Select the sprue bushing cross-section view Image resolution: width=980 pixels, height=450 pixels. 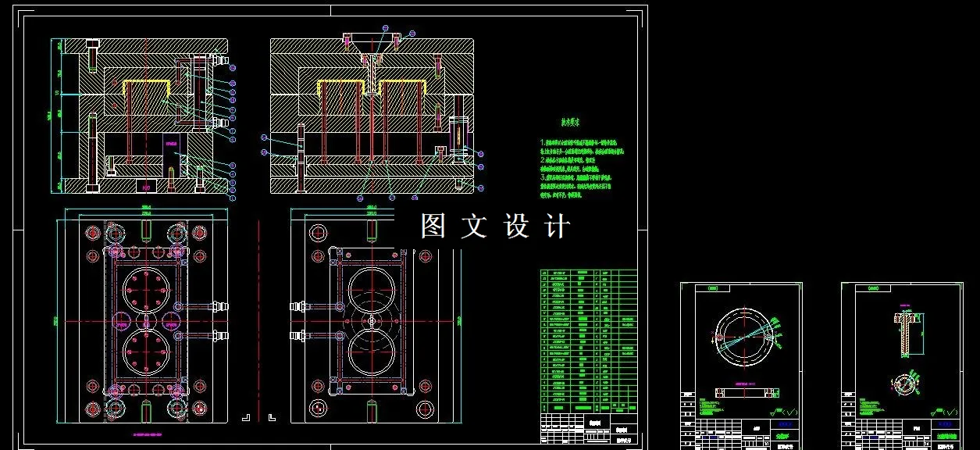pos(905,333)
